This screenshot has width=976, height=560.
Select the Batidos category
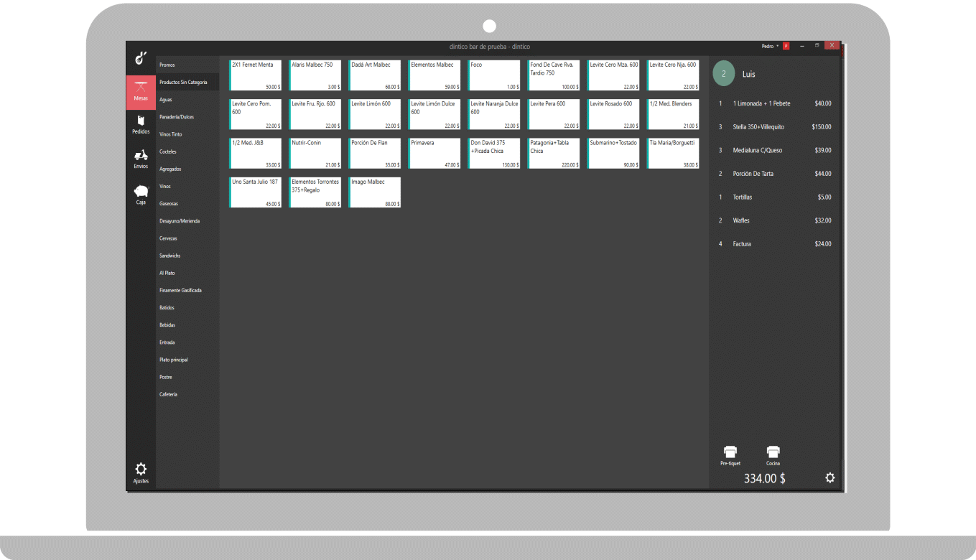tap(187, 307)
